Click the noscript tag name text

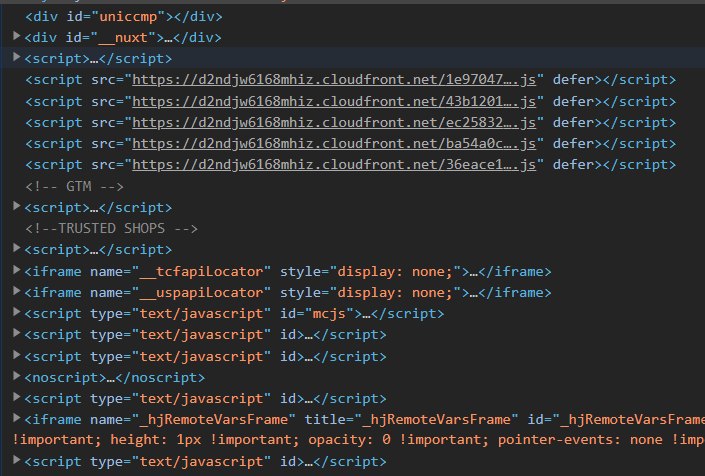click(x=66, y=378)
